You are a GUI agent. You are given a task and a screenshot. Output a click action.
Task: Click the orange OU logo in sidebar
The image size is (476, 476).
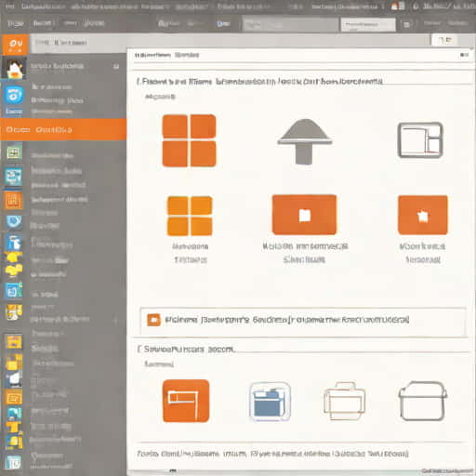point(15,45)
